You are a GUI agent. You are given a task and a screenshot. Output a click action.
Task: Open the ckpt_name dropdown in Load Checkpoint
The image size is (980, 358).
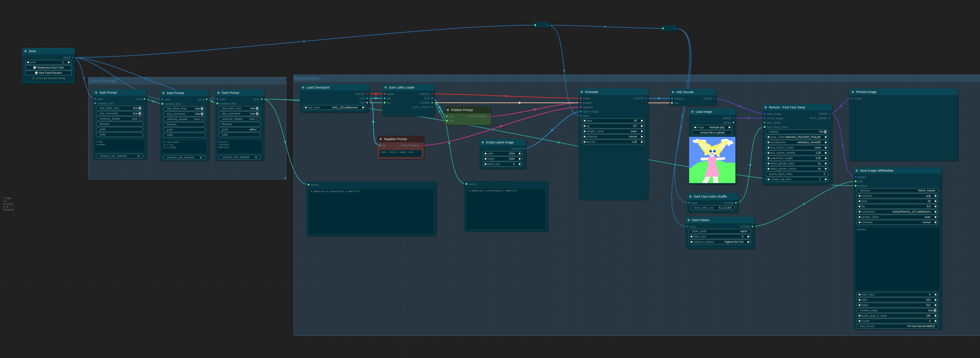coord(335,108)
